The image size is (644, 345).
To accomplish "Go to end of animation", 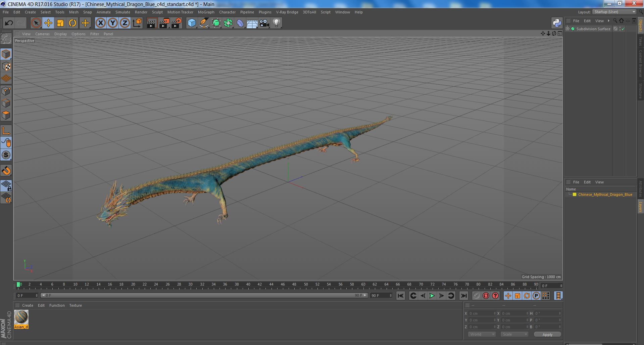I will [x=463, y=296].
